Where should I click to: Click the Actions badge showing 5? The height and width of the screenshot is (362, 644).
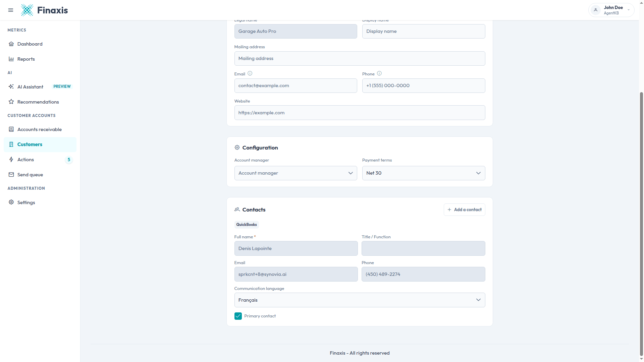click(x=69, y=160)
